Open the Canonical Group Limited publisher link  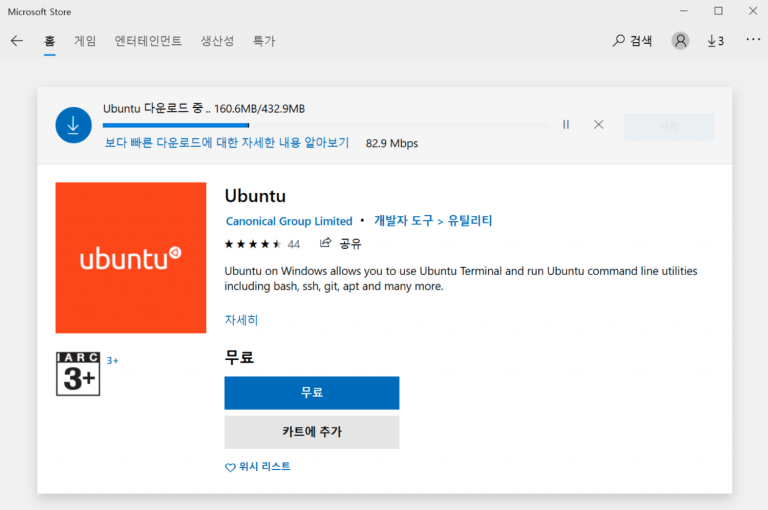(x=289, y=221)
